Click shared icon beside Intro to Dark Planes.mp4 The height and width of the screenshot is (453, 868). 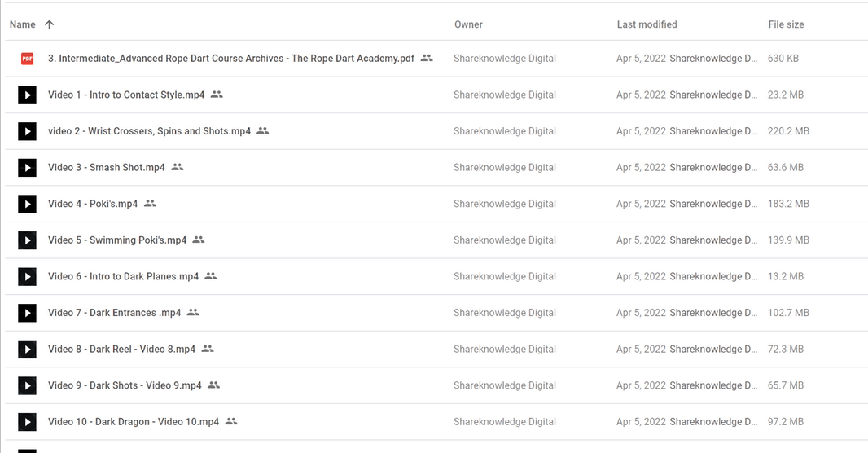210,275
